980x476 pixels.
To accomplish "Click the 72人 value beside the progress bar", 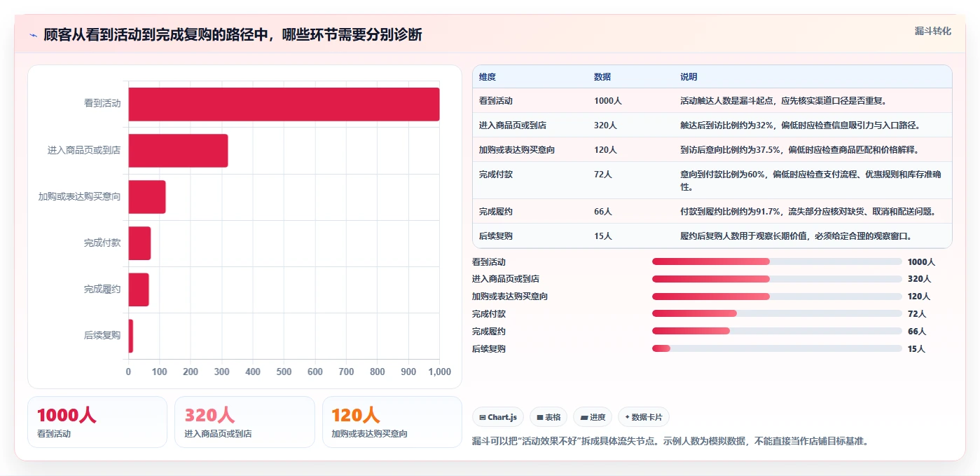I will (917, 314).
